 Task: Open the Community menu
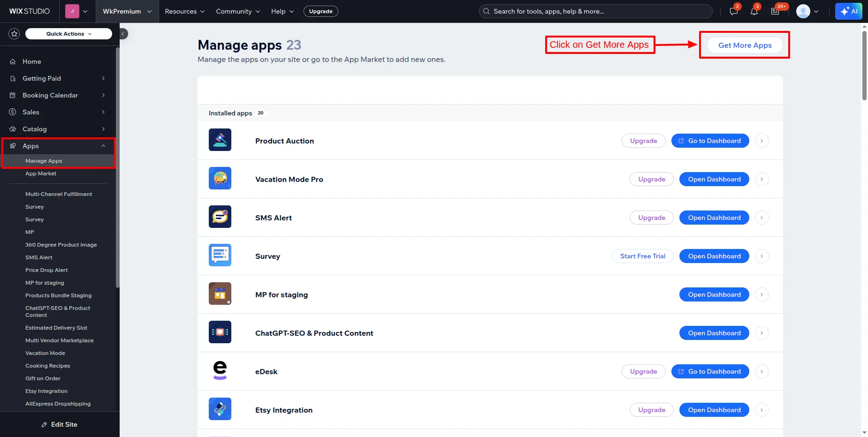pos(237,11)
